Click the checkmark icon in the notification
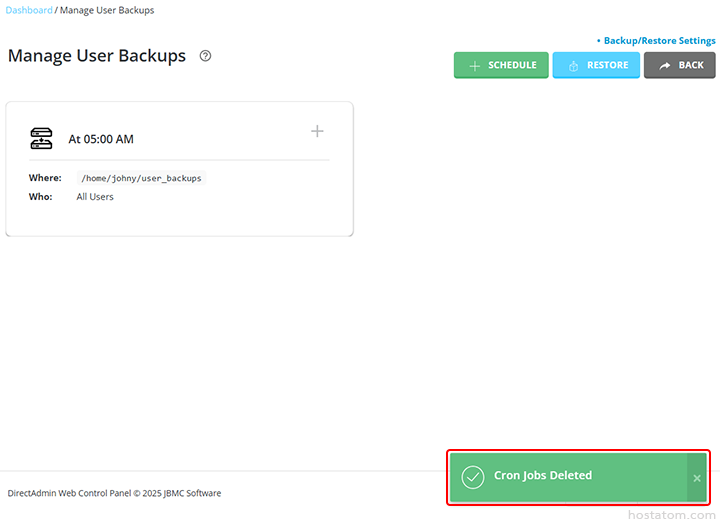The height and width of the screenshot is (523, 720). coord(473,477)
